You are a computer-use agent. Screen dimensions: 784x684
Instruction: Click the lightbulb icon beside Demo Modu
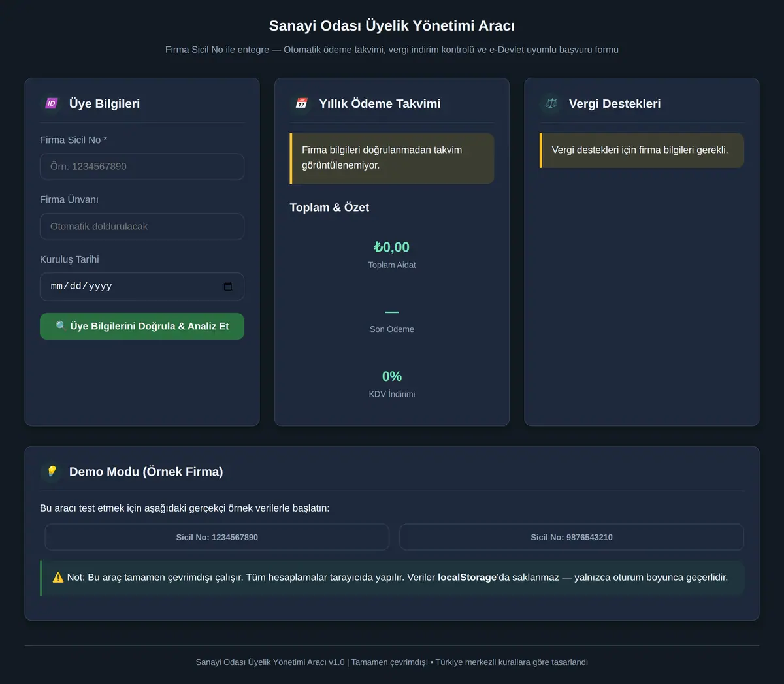point(51,471)
